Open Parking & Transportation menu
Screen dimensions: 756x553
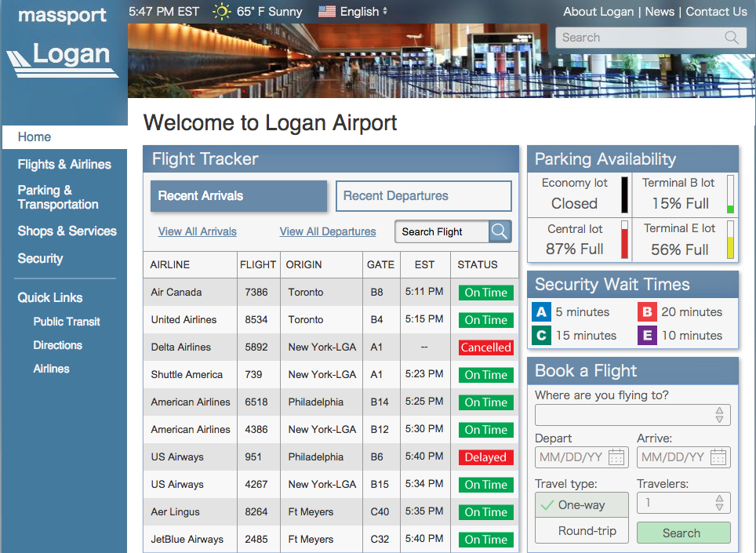[x=58, y=197]
